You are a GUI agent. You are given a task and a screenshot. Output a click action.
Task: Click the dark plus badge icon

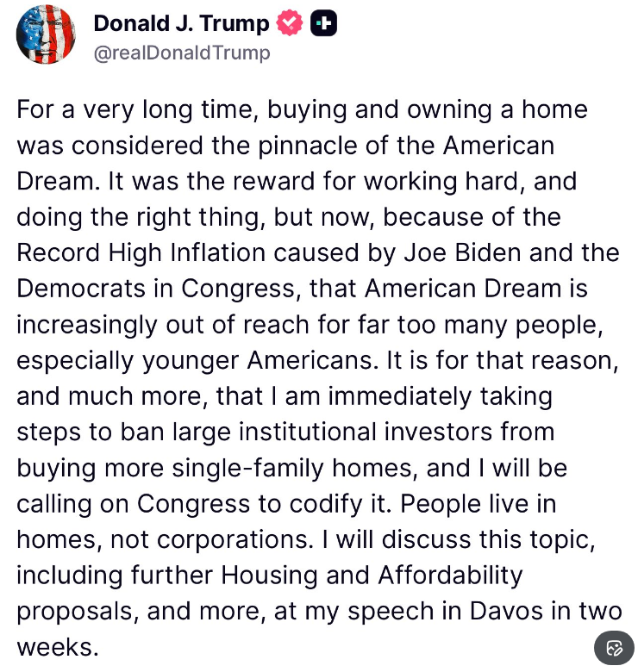(x=323, y=24)
